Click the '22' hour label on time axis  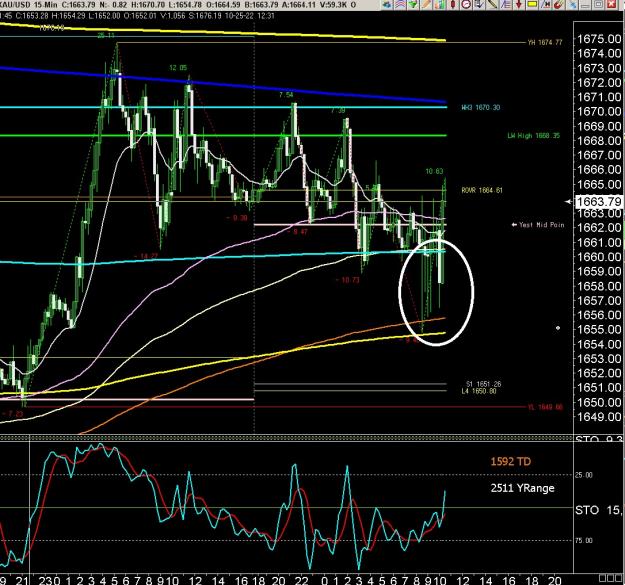[x=302, y=580]
